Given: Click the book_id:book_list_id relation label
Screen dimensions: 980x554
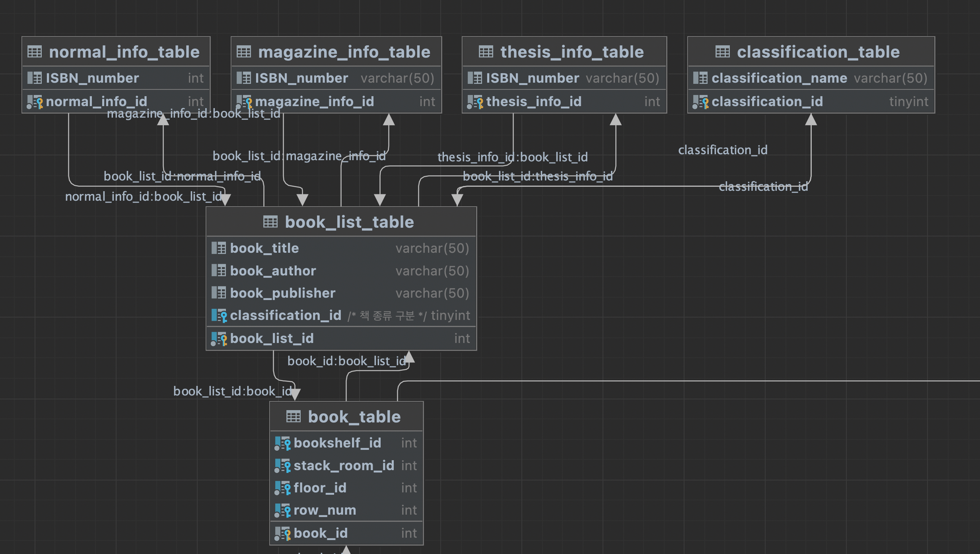Looking at the screenshot, I should 346,361.
